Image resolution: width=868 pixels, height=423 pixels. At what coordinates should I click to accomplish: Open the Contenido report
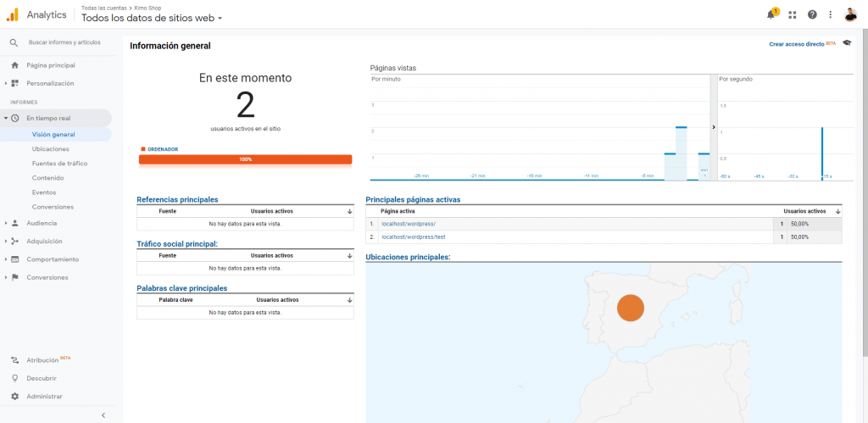pos(48,178)
